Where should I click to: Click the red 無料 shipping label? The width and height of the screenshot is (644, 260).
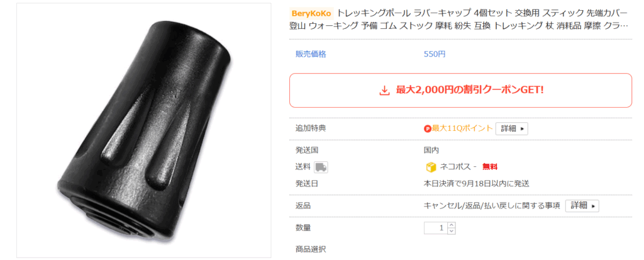[490, 167]
